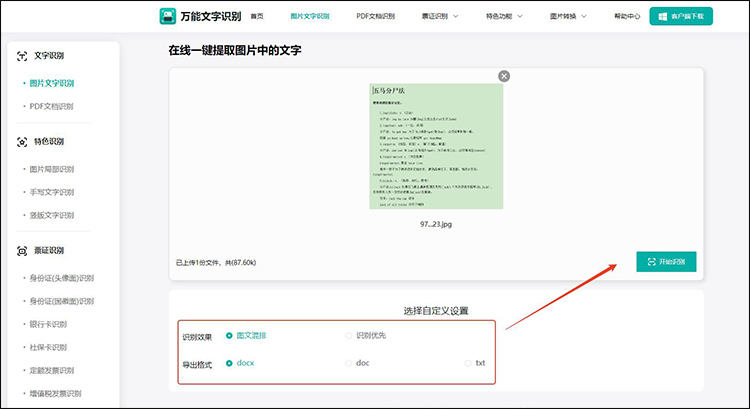750x409 pixels.
Task: Open 身份证(头像面)识别 in the sidebar
Action: point(62,278)
